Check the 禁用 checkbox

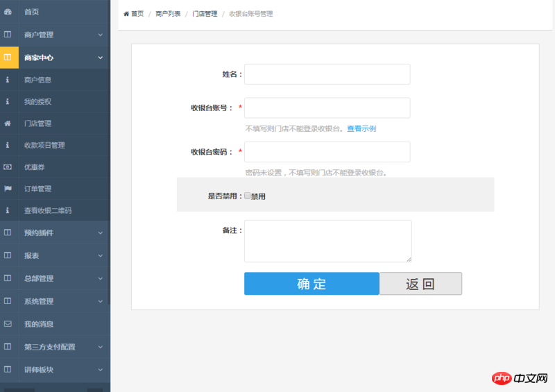coord(248,196)
